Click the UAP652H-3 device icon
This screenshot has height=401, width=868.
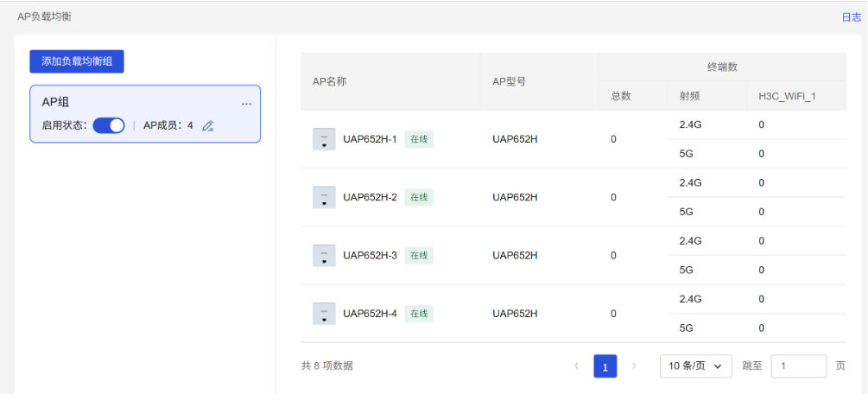click(324, 255)
